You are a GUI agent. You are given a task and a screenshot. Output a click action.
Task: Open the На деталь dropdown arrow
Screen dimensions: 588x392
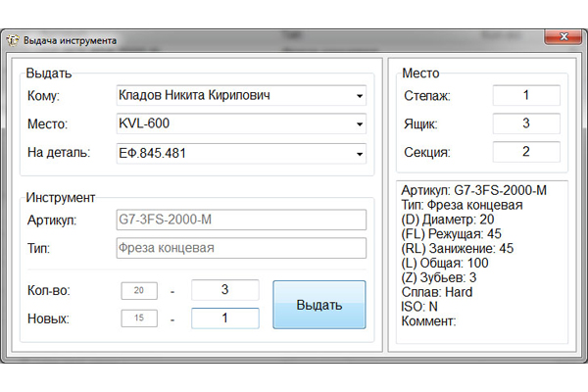point(360,154)
